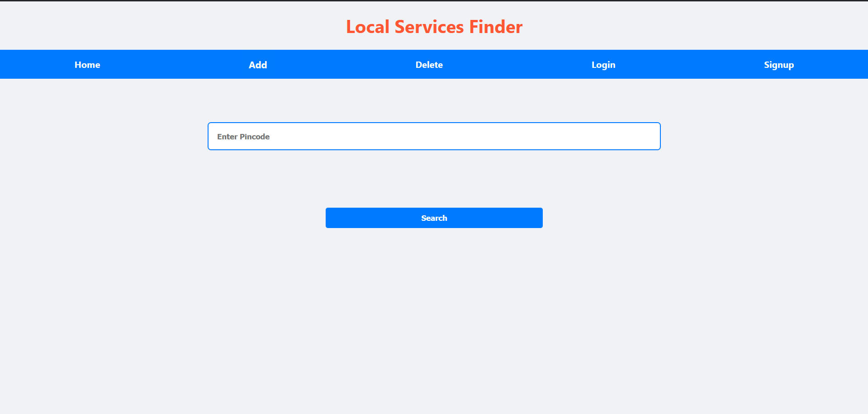This screenshot has width=868, height=414.
Task: Choose Add in the blue menu bar
Action: (258, 65)
